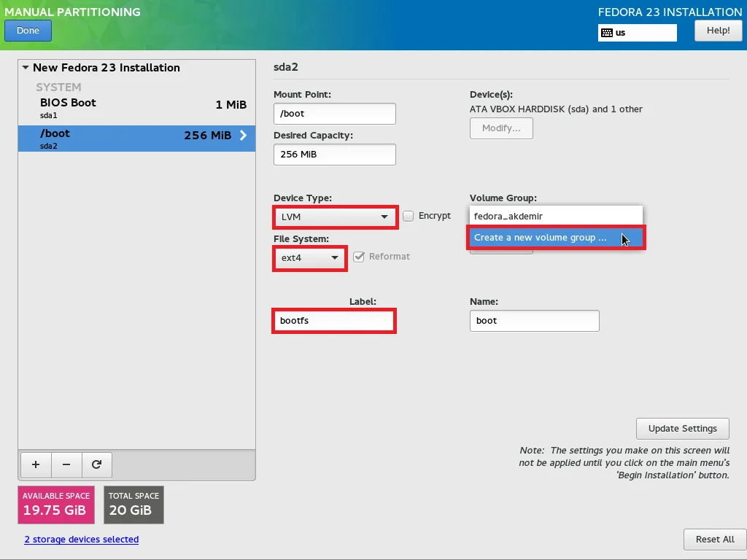The height and width of the screenshot is (560, 747).
Task: Reload storage configuration from disk icon
Action: (97, 464)
